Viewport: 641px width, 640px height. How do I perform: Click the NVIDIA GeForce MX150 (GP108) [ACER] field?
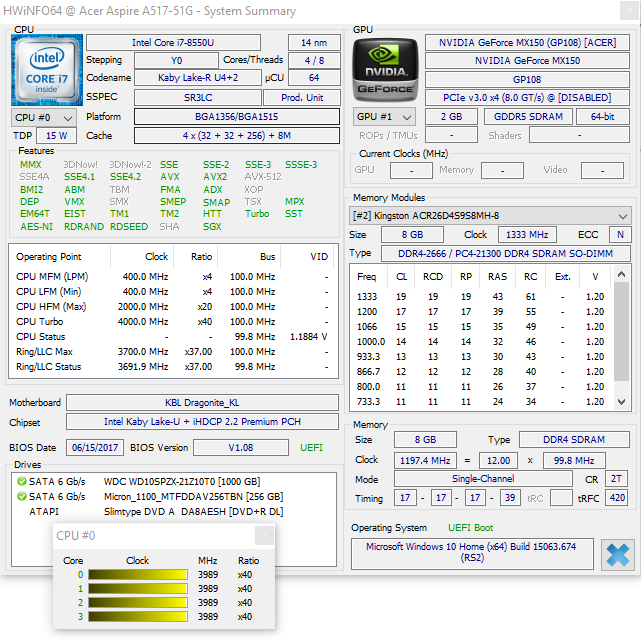point(527,43)
